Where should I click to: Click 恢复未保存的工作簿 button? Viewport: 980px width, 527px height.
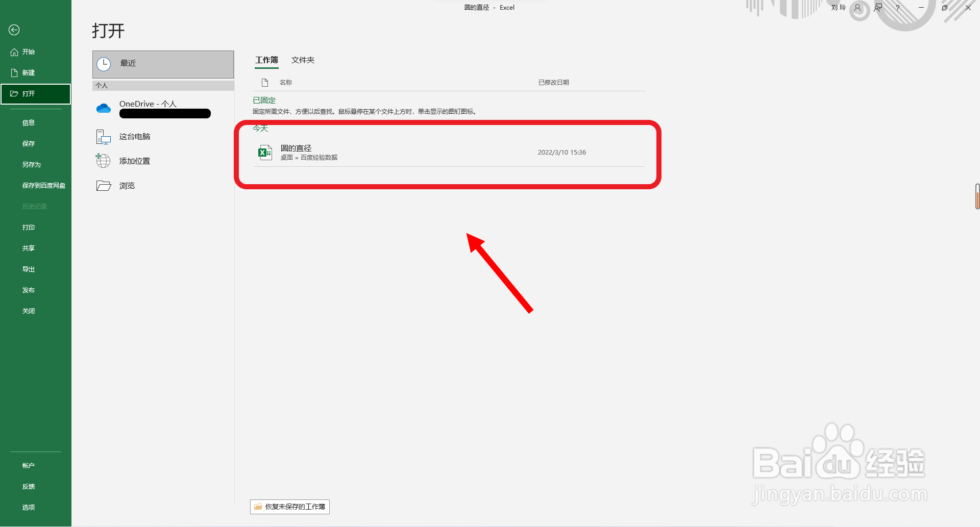pos(290,507)
